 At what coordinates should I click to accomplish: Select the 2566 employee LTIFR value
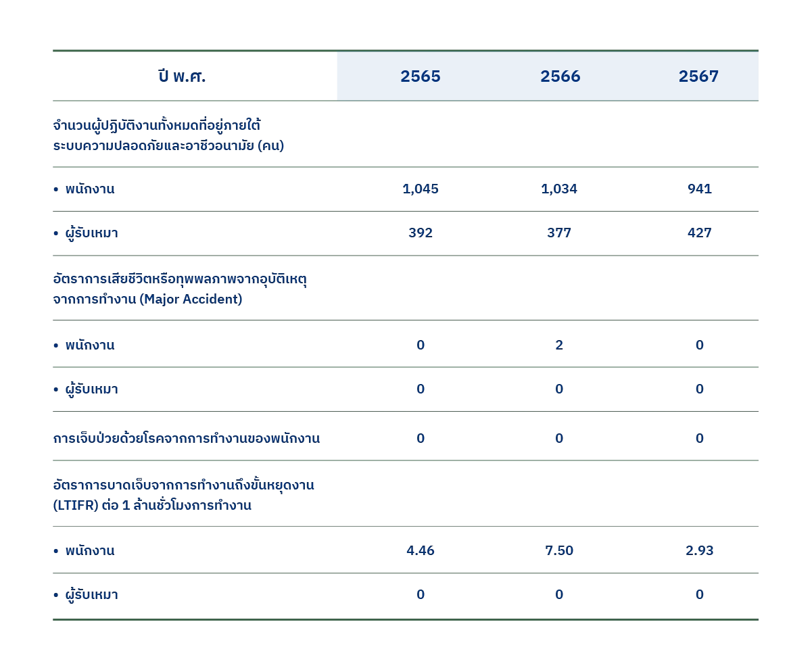point(560,551)
